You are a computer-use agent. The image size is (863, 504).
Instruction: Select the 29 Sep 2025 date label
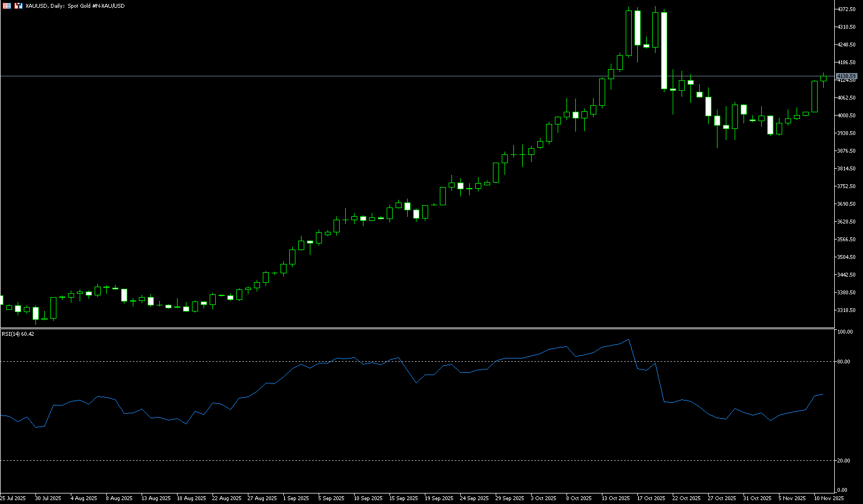pos(510,498)
